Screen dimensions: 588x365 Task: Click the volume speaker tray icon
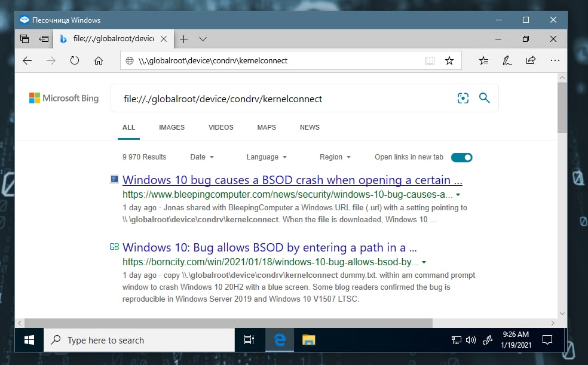[471, 340]
